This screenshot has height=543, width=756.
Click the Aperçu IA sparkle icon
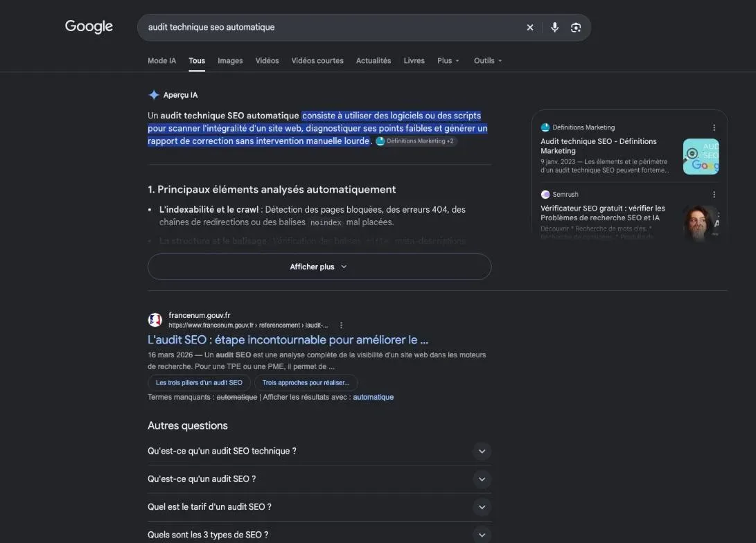154,95
